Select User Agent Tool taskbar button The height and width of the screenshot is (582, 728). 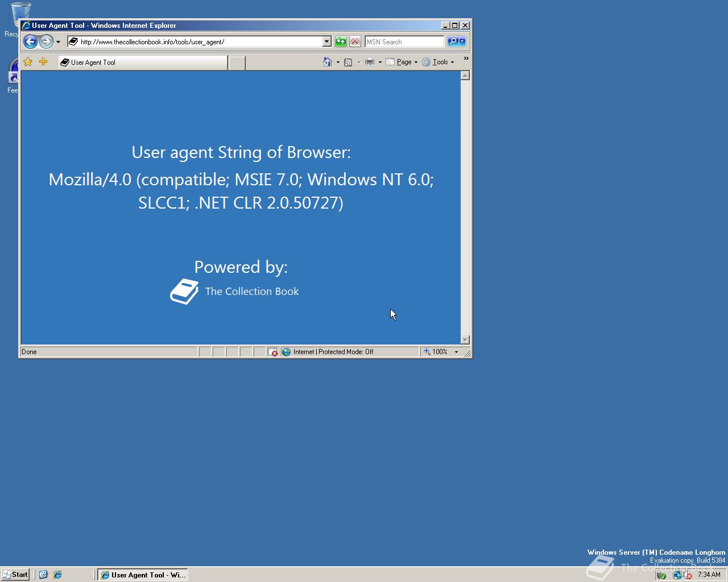point(142,575)
